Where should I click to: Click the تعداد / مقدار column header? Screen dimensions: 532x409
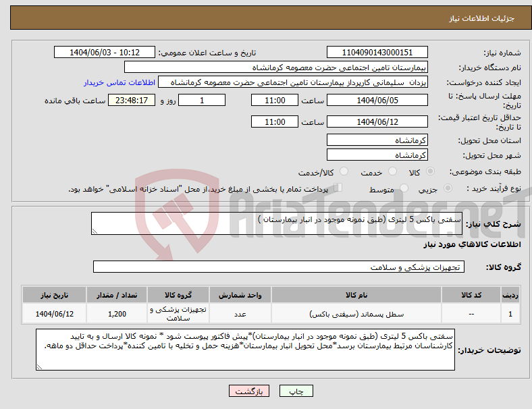[x=117, y=295]
